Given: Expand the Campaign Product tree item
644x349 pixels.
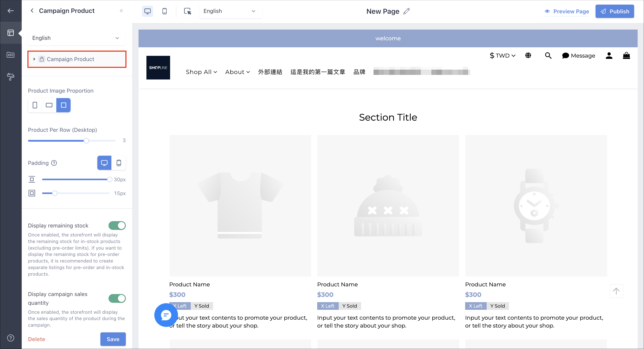Looking at the screenshot, I should [x=34, y=59].
